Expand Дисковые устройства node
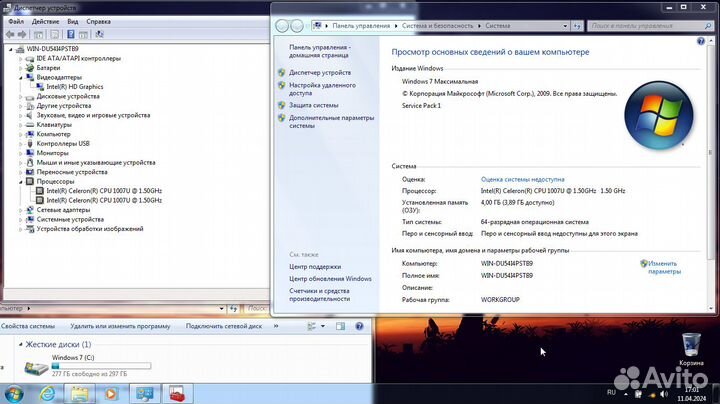Screen dimensions: 720x404 tap(21, 96)
